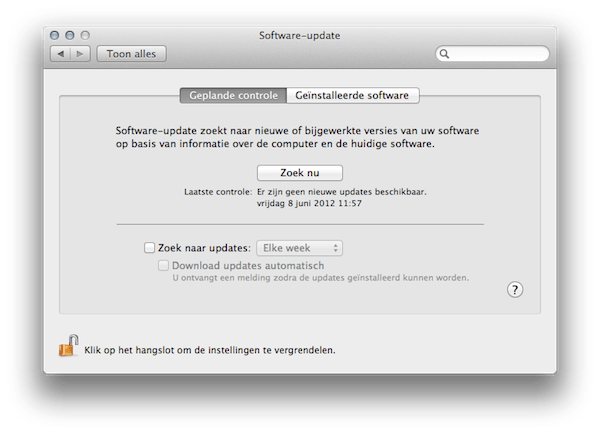Click the padlock to lock the settings

click(x=68, y=346)
